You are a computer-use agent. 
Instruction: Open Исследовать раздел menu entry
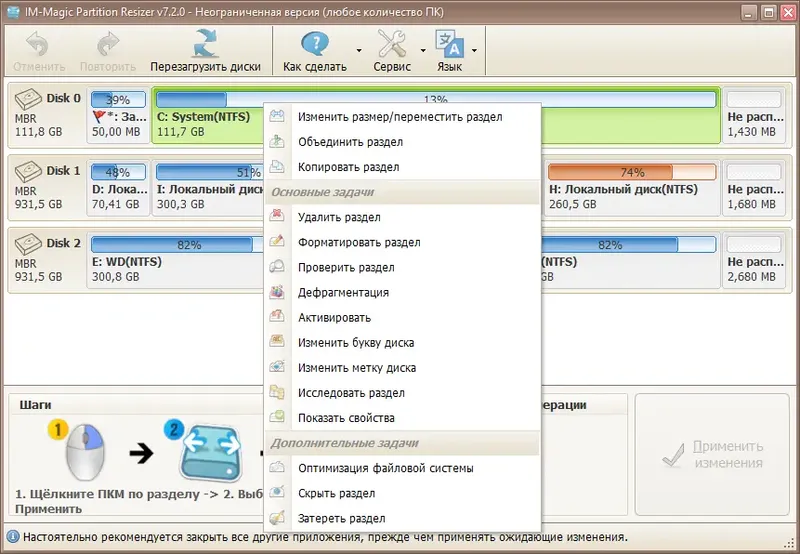coord(402,393)
